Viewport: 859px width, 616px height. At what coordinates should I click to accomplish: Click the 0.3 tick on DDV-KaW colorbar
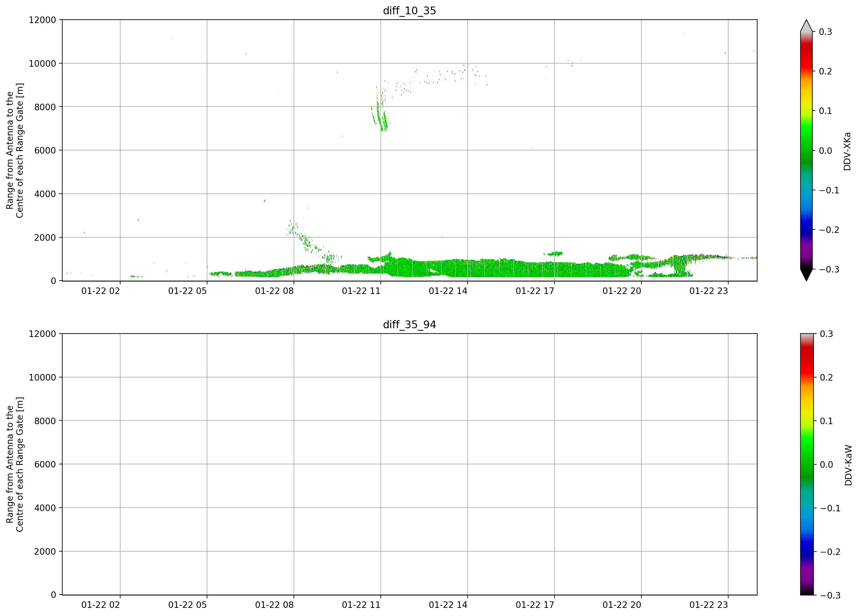tap(826, 334)
